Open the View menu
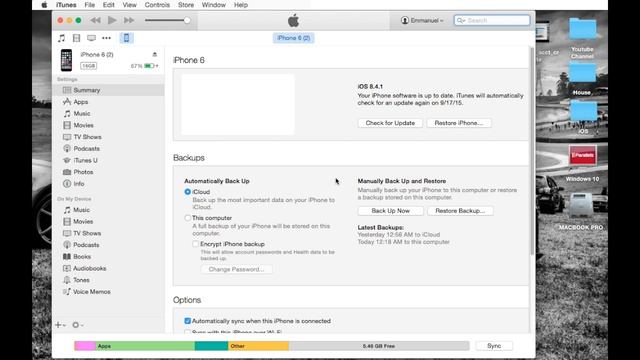 (129, 5)
